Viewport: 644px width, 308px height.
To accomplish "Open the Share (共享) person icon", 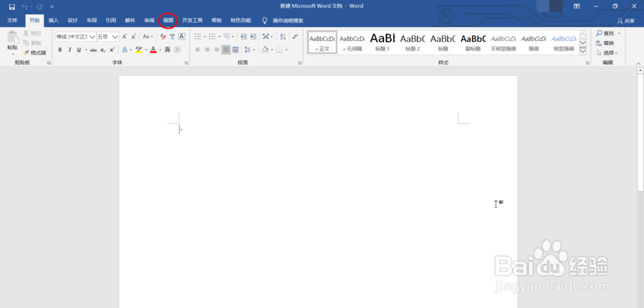I will click(620, 21).
